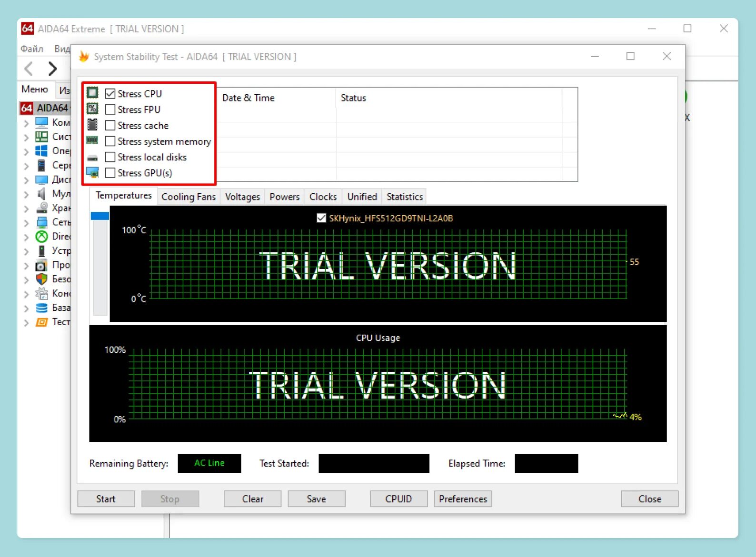This screenshot has width=756, height=557.
Task: Click the back arrow in the main window
Action: tap(29, 69)
